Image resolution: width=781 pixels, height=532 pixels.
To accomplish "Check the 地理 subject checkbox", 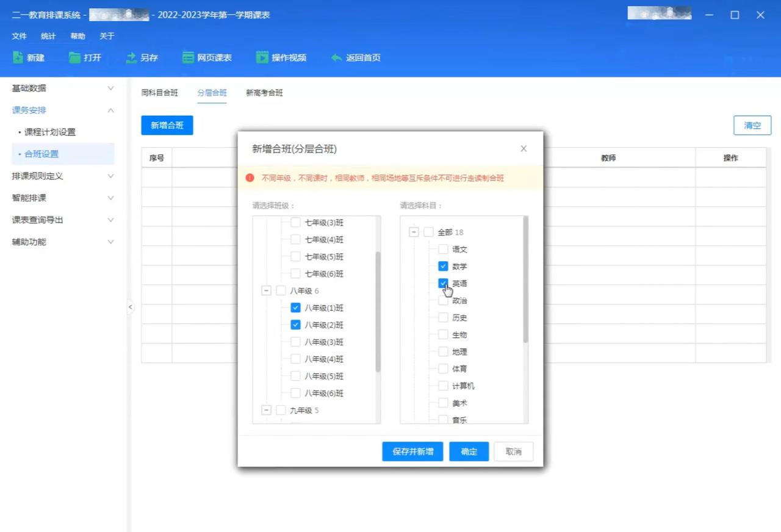I will pyautogui.click(x=443, y=352).
